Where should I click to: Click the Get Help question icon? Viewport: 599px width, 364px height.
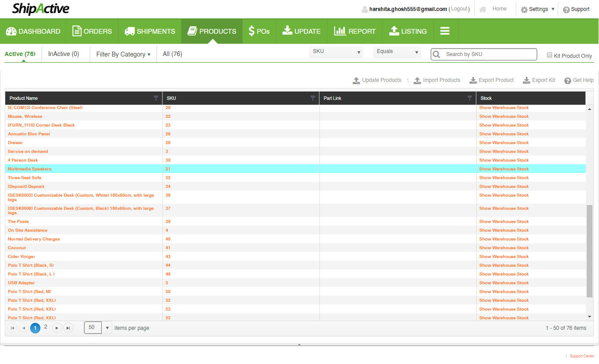[x=567, y=81]
